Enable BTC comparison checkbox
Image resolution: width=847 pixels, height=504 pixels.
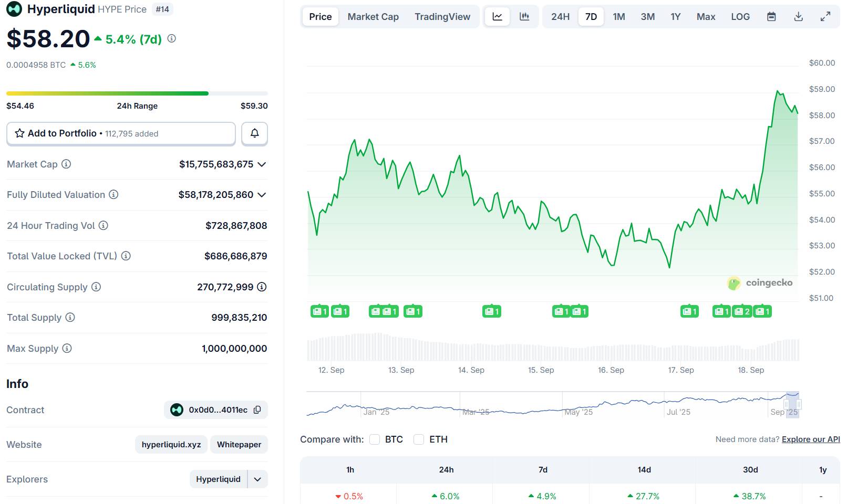(x=375, y=439)
